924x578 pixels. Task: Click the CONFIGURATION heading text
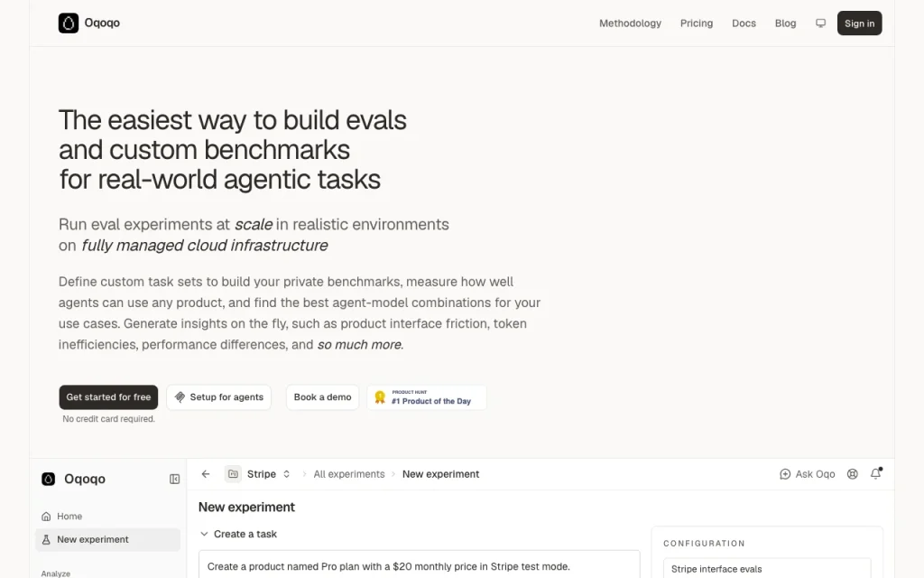point(704,543)
